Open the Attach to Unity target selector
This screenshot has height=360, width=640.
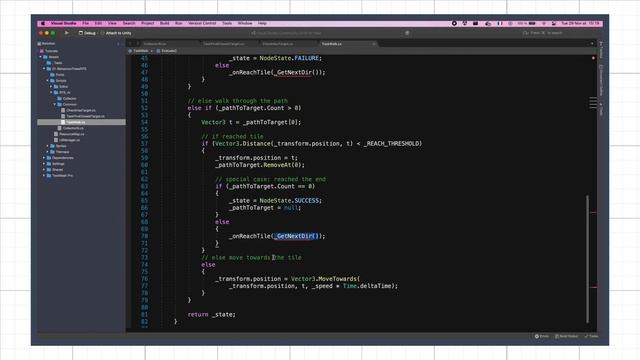coord(116,33)
